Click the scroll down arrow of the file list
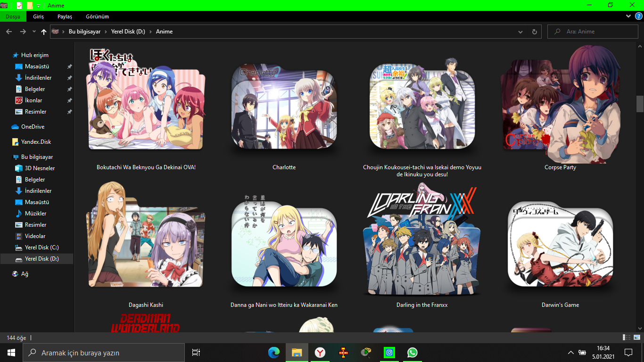 [640, 328]
